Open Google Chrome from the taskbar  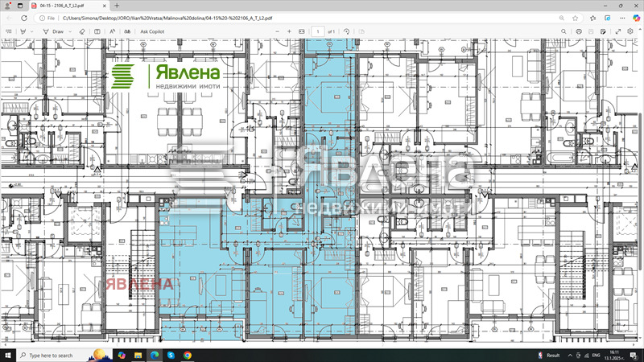[187, 355]
